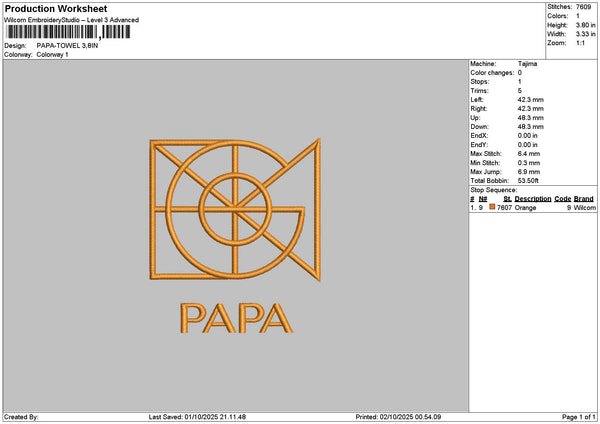Click the Max Jump value 6.9 mm
The height and width of the screenshot is (424, 600).
coord(529,172)
